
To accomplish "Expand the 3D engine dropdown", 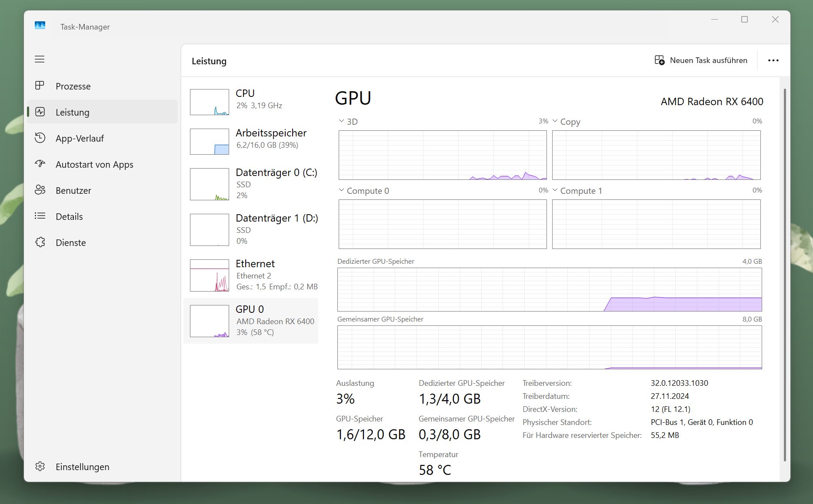I will [342, 121].
